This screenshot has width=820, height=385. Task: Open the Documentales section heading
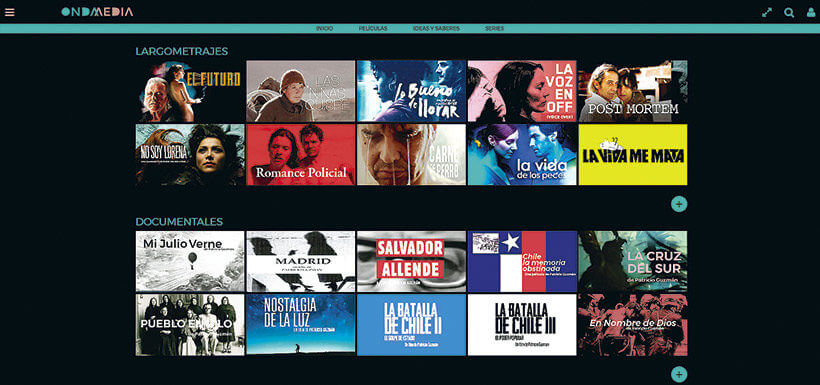point(179,222)
